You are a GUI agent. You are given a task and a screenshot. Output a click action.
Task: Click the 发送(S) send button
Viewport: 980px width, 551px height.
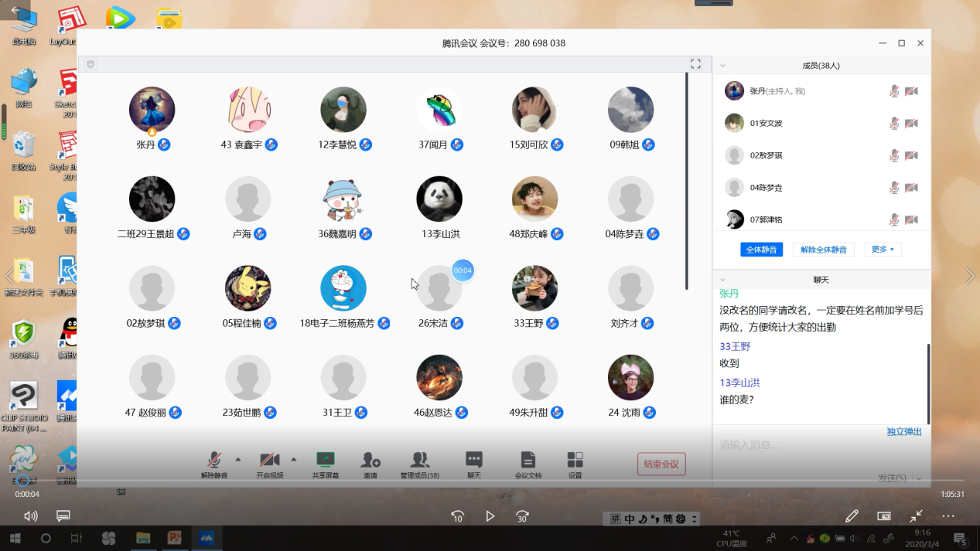coord(892,478)
